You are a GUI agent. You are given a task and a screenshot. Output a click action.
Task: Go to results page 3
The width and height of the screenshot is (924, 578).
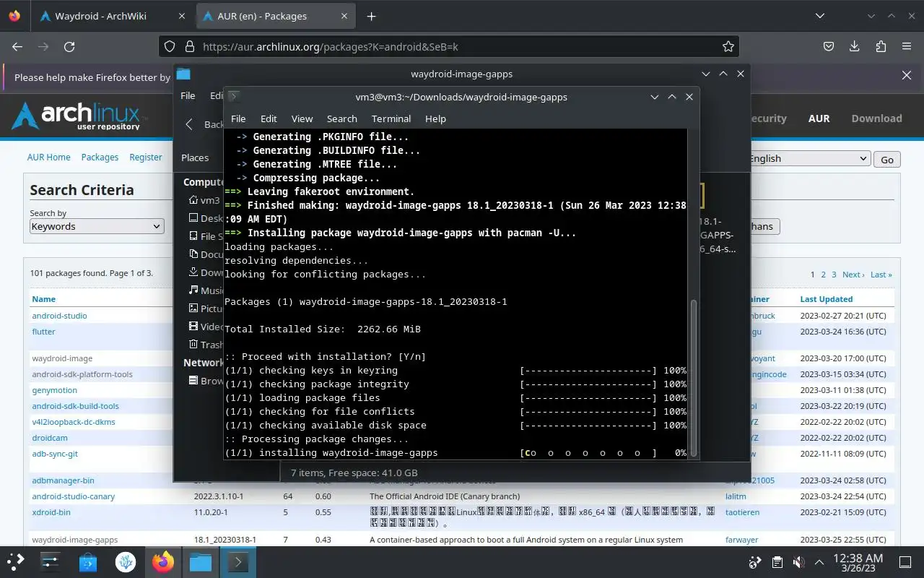click(x=834, y=275)
